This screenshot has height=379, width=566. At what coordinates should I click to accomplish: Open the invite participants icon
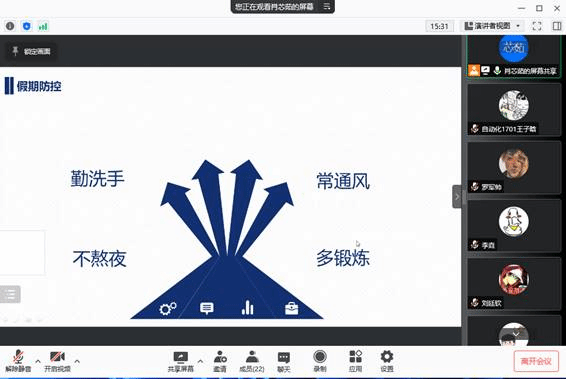[x=220, y=361]
